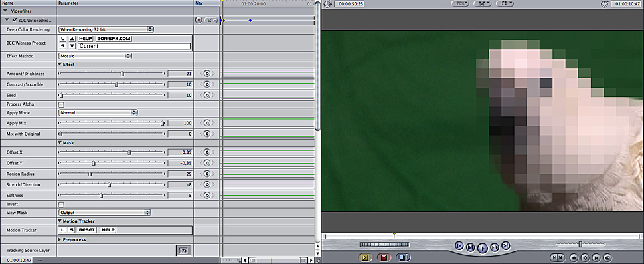This screenshot has height=264, width=644.
Task: Reset the BCC WitnessProtect filter with red X
Action: coord(199,20)
